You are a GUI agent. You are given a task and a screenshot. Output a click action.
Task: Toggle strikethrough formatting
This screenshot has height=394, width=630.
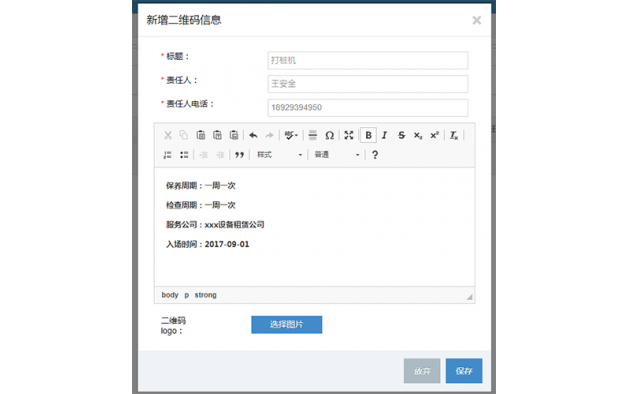401,135
